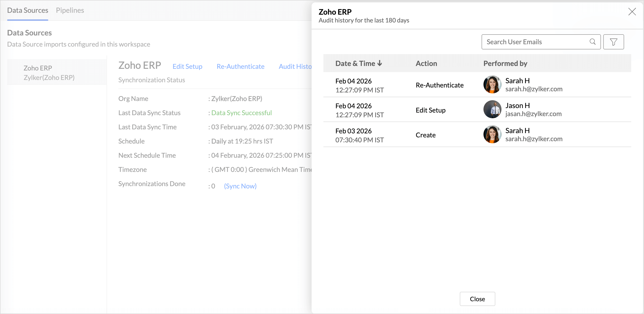Select the Feb 03 2026 Create entry
Viewport: 644px width, 314px height.
point(425,135)
